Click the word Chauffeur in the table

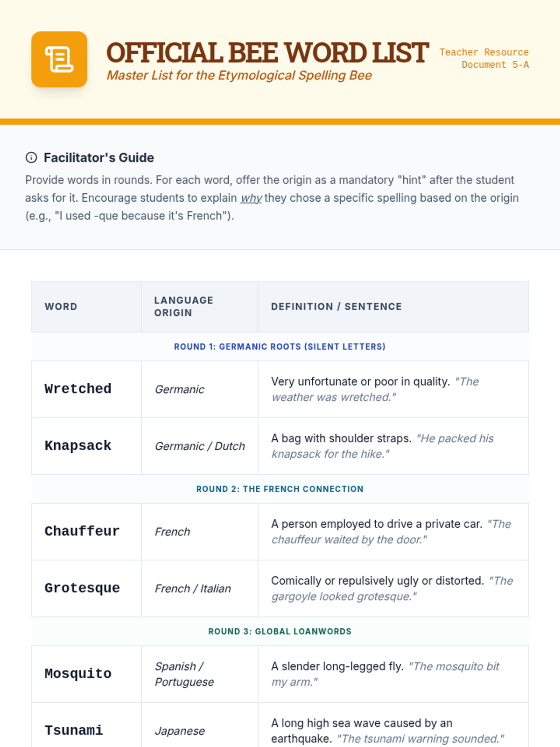(82, 531)
